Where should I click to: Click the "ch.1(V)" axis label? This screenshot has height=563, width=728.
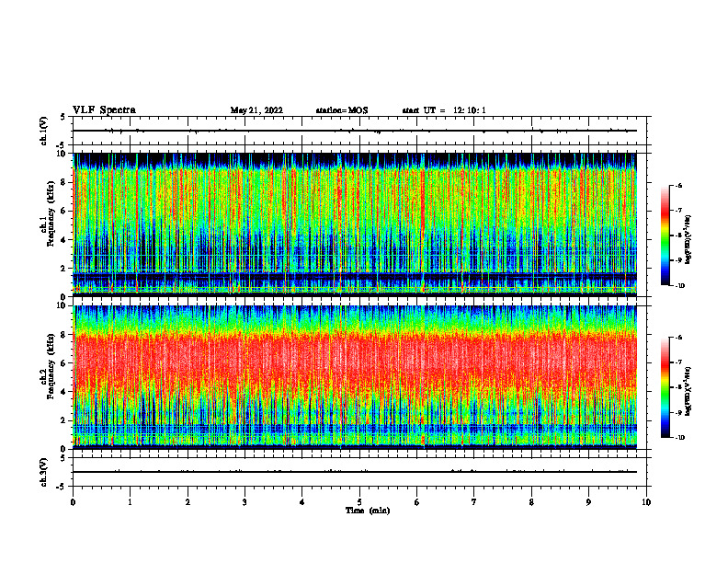click(x=43, y=131)
